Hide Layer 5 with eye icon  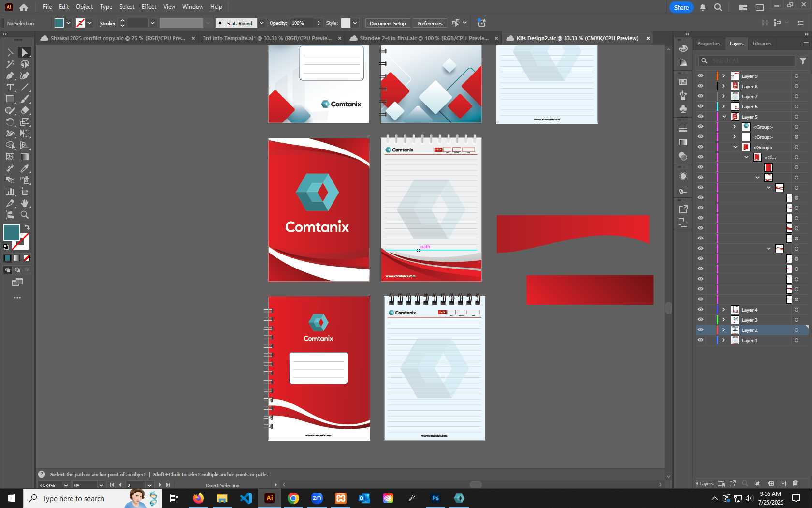click(700, 117)
